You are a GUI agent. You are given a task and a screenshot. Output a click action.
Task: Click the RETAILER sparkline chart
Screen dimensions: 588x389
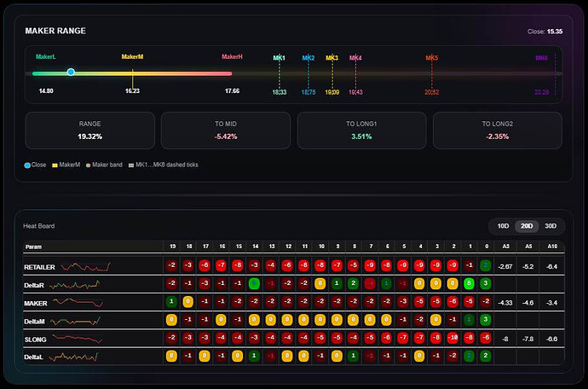(85, 267)
